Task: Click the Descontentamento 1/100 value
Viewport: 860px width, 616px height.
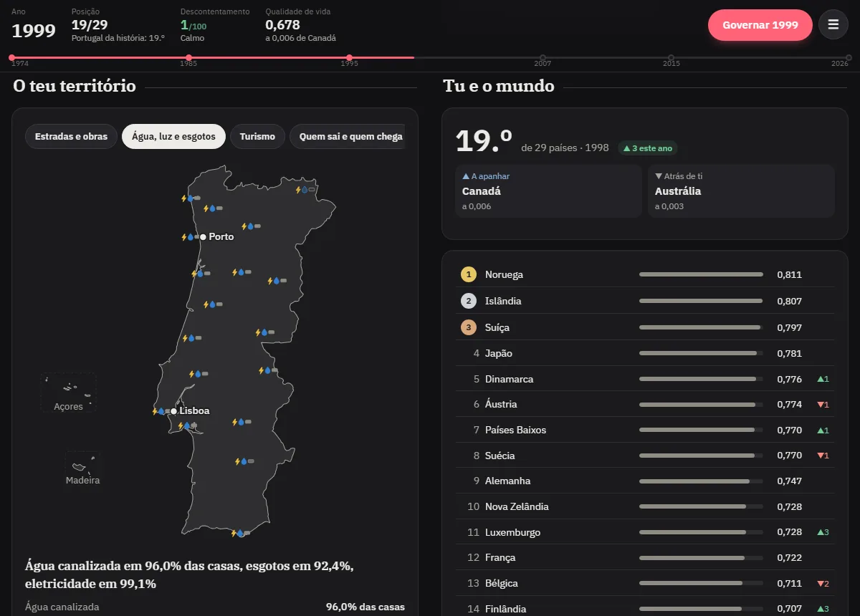Action: tap(193, 25)
